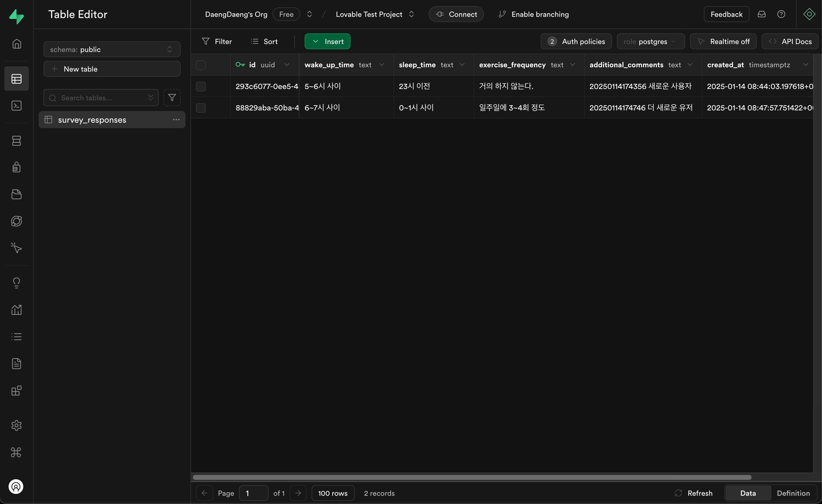The image size is (822, 504).
Task: Open the Edge Functions globe icon
Action: tap(16, 221)
